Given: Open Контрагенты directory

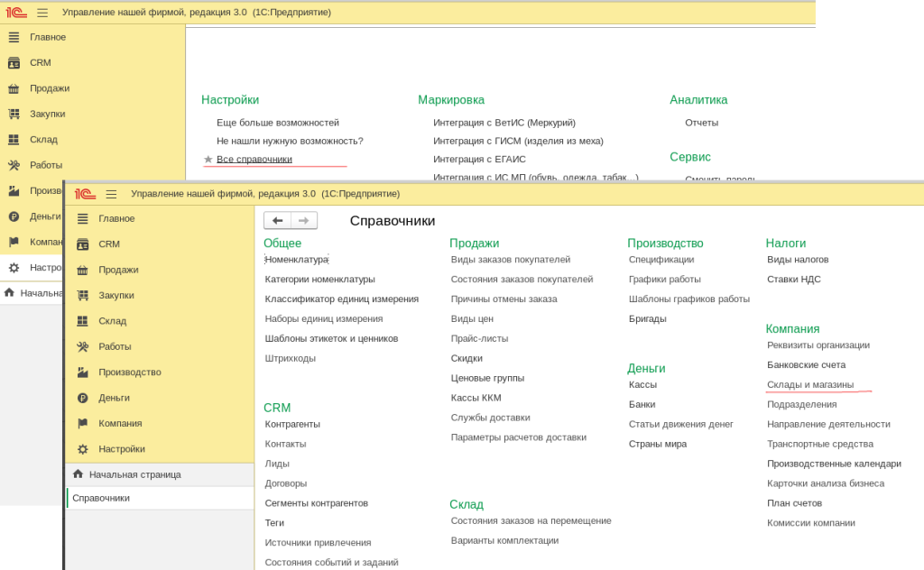Looking at the screenshot, I should [292, 424].
